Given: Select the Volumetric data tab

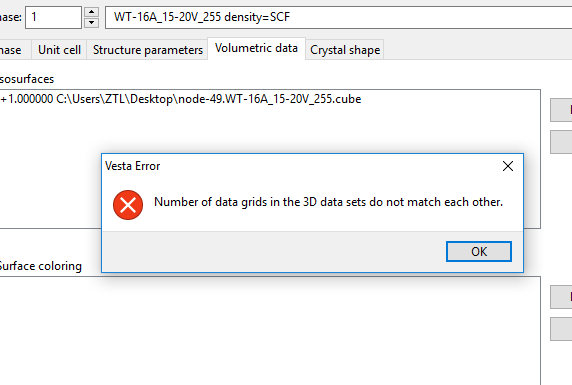Looking at the screenshot, I should click(256, 48).
